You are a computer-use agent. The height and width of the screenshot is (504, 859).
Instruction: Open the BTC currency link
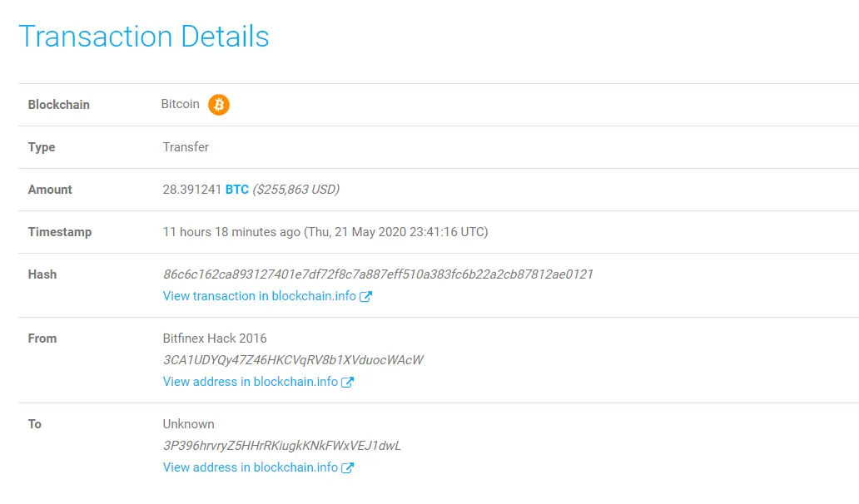click(x=237, y=189)
